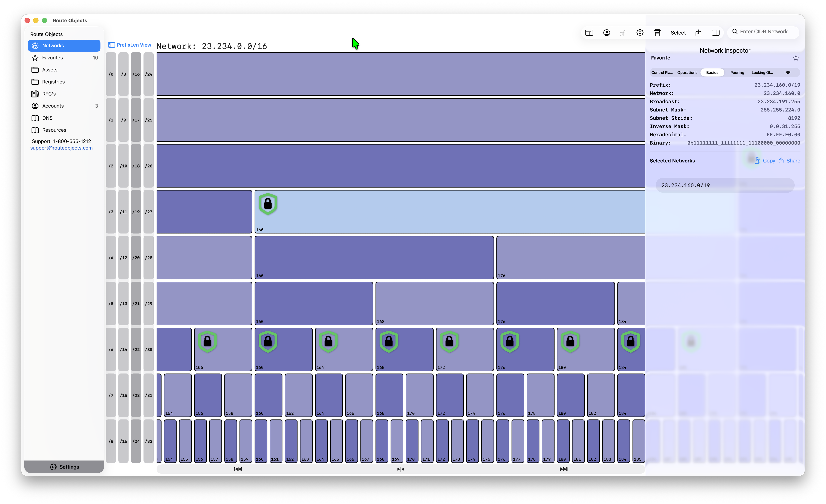Click the lock shield on the /19 block 160
826x504 pixels.
[268, 204]
